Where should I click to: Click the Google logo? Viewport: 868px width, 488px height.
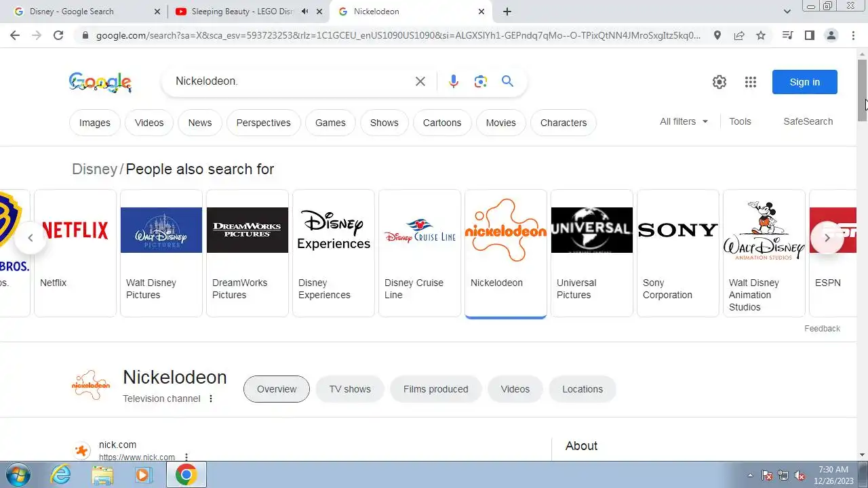[100, 82]
